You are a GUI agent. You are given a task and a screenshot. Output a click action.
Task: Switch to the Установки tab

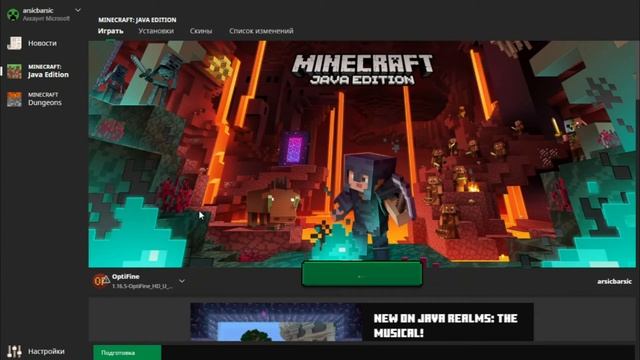[x=156, y=31]
